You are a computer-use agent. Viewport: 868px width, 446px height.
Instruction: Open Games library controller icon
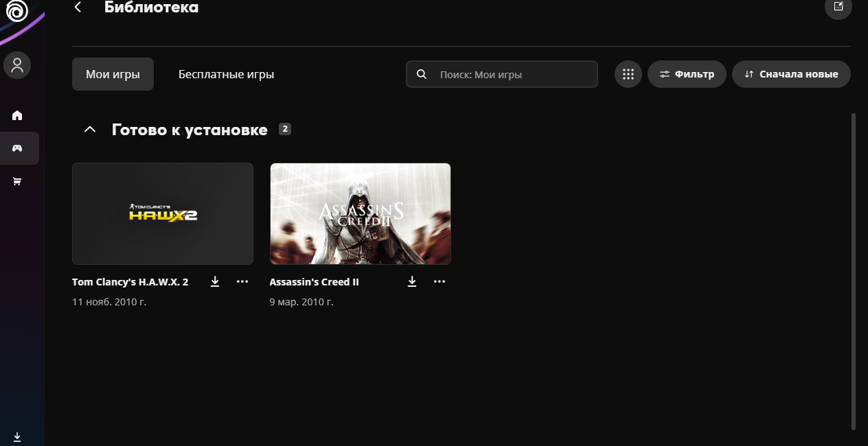(17, 148)
